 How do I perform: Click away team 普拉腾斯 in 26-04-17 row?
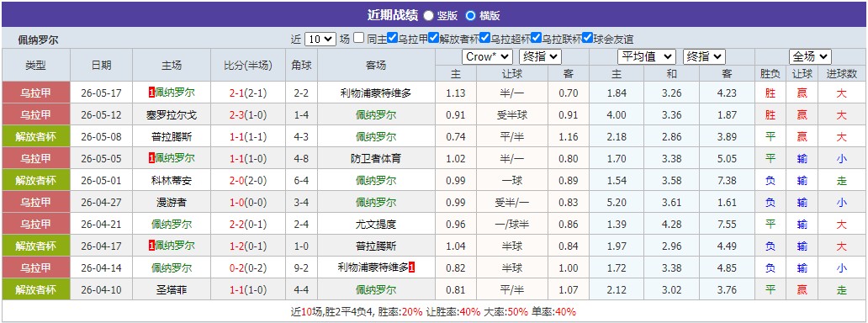(376, 246)
